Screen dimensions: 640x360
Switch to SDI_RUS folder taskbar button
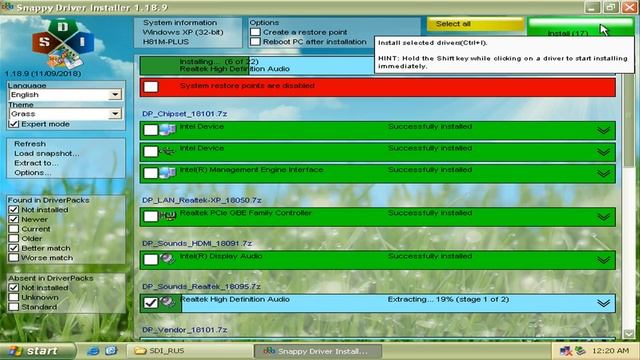point(190,351)
